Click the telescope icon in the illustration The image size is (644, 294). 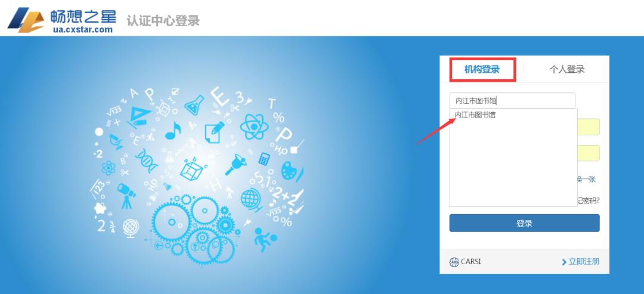click(x=126, y=196)
